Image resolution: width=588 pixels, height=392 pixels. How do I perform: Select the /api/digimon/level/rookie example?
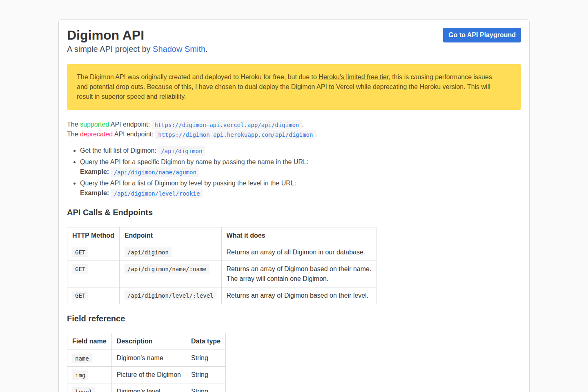(x=157, y=193)
